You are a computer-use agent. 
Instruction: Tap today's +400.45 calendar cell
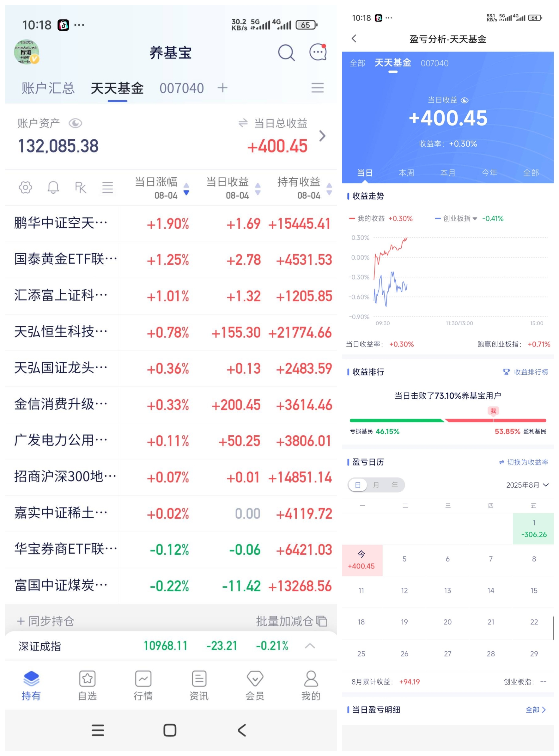[x=362, y=560]
